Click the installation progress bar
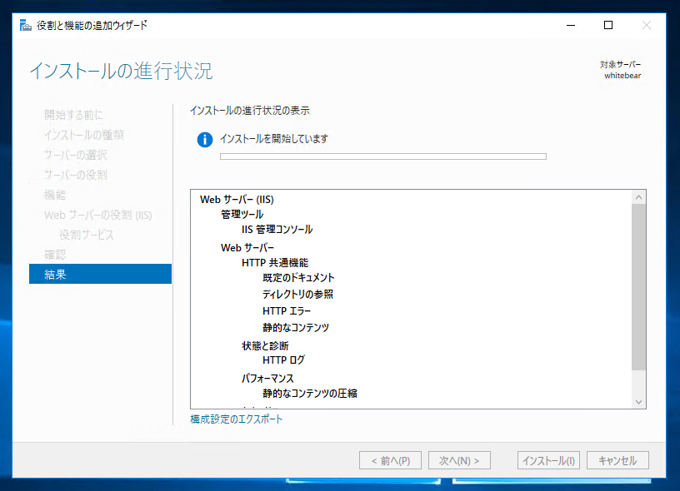Screen dimensions: 680x491 [383, 156]
